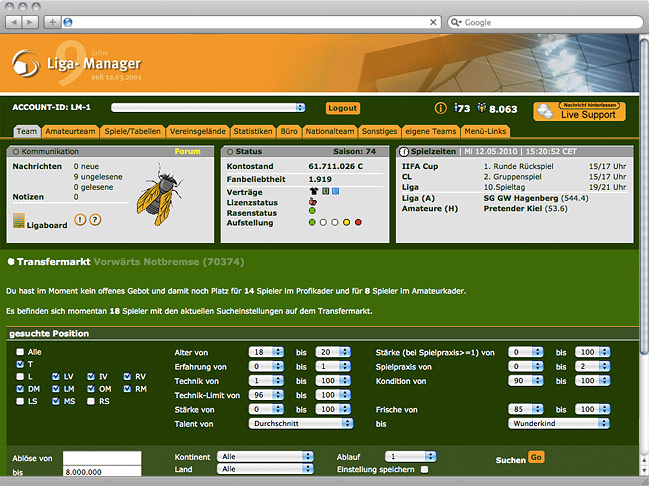Screen dimensions: 649x486
Task: Open the Pretender Kiel team link
Action: [x=513, y=209]
